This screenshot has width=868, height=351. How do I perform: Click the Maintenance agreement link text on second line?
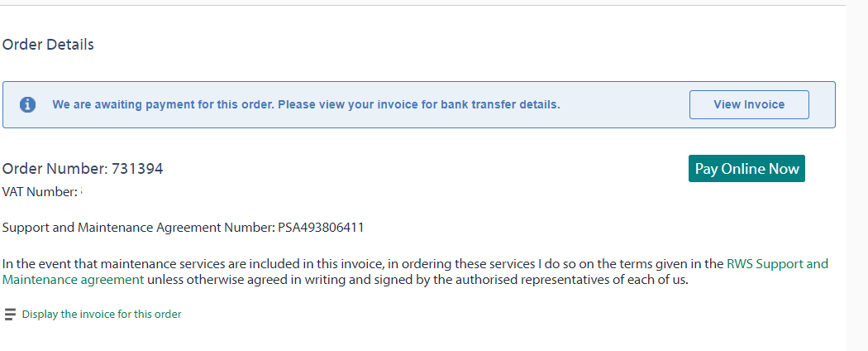(x=73, y=280)
